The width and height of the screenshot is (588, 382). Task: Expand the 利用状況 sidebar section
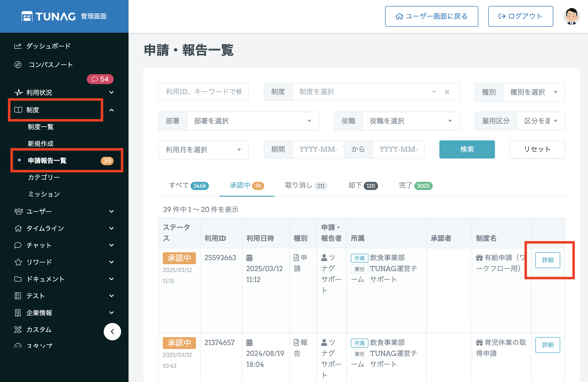pos(112,93)
